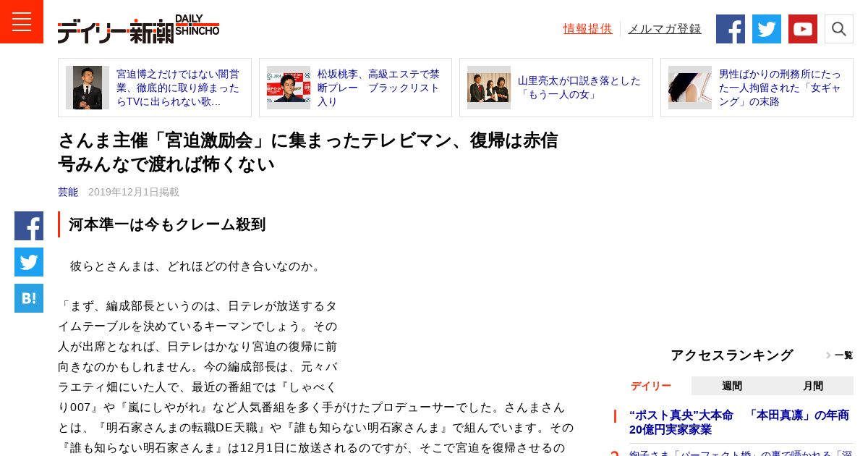Read 宮迫博之だけではない闇営業 headline
The width and height of the screenshot is (868, 456).
[179, 88]
